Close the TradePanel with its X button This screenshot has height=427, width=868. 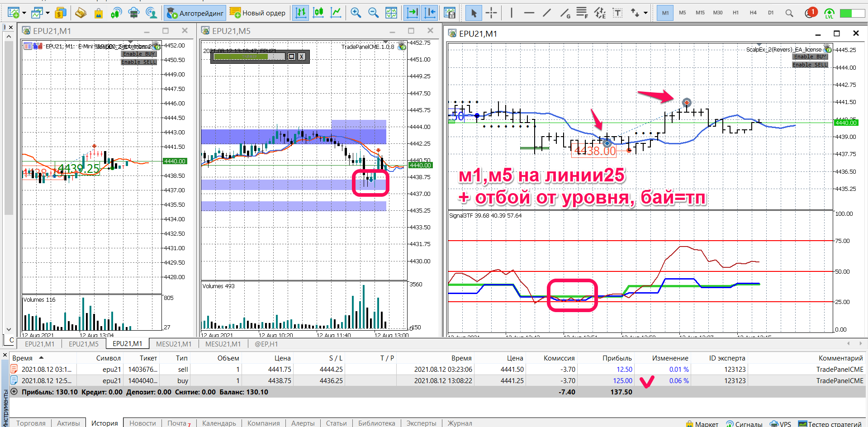click(301, 57)
